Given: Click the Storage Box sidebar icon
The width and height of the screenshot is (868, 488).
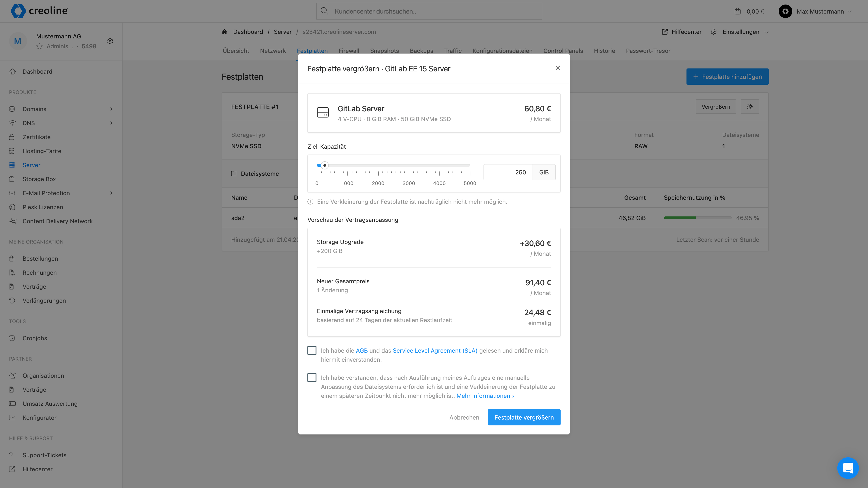Looking at the screenshot, I should [12, 179].
